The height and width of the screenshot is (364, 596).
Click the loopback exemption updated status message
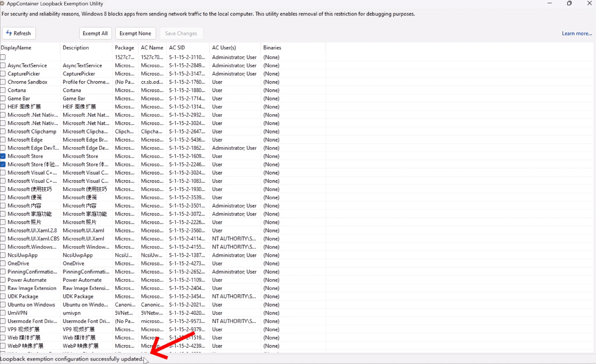point(72,359)
